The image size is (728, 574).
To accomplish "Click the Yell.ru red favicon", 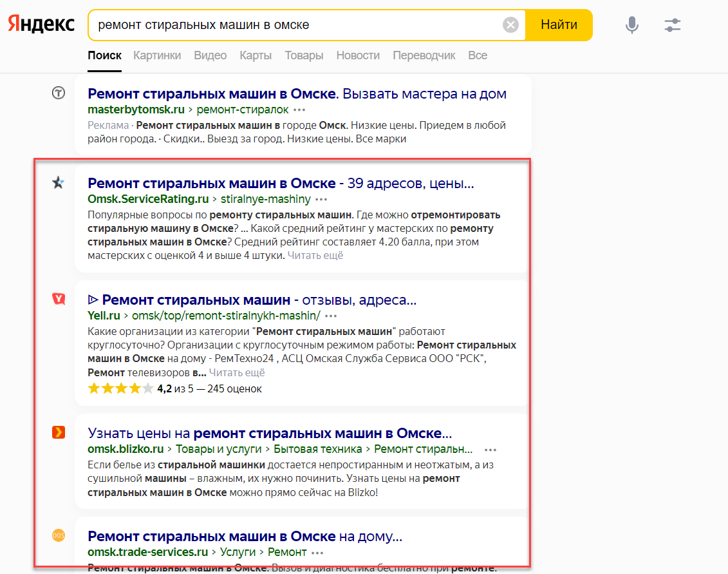I will click(x=59, y=299).
